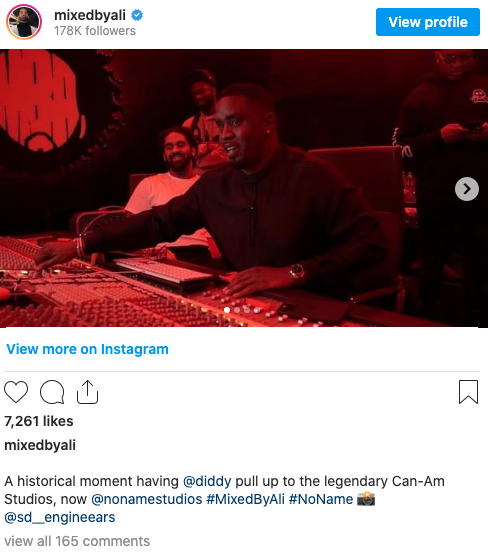Image resolution: width=488 pixels, height=558 pixels.
Task: Click the share upload icon
Action: pos(87,392)
